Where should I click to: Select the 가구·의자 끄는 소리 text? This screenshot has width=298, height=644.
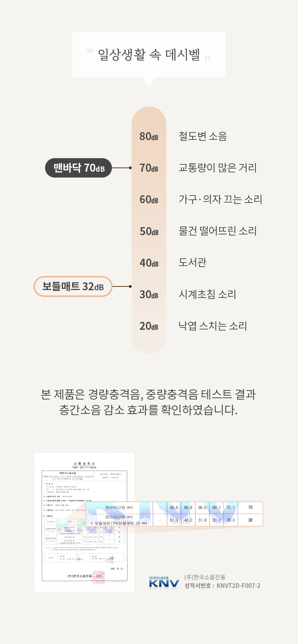220,199
